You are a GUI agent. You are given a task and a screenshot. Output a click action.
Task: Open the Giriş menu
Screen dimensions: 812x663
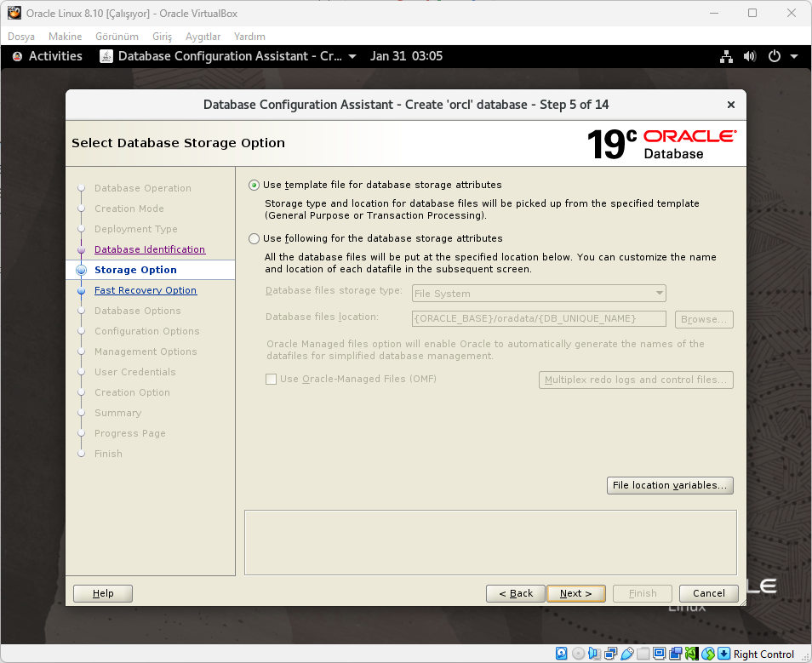pyautogui.click(x=162, y=37)
